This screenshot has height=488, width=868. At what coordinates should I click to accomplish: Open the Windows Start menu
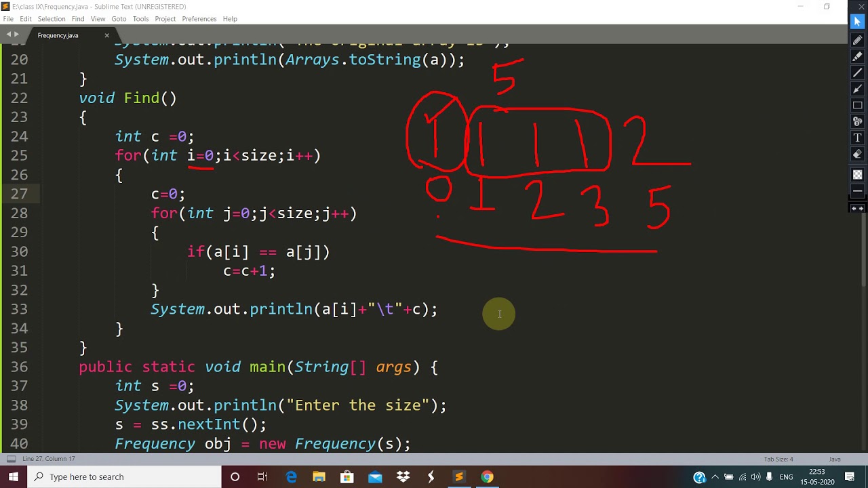pos(13,476)
